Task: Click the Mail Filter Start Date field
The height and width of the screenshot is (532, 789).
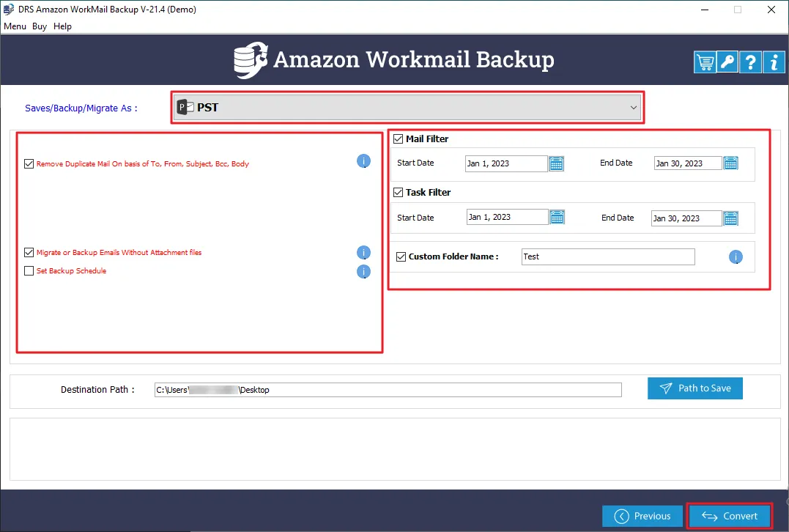Action: click(x=506, y=163)
